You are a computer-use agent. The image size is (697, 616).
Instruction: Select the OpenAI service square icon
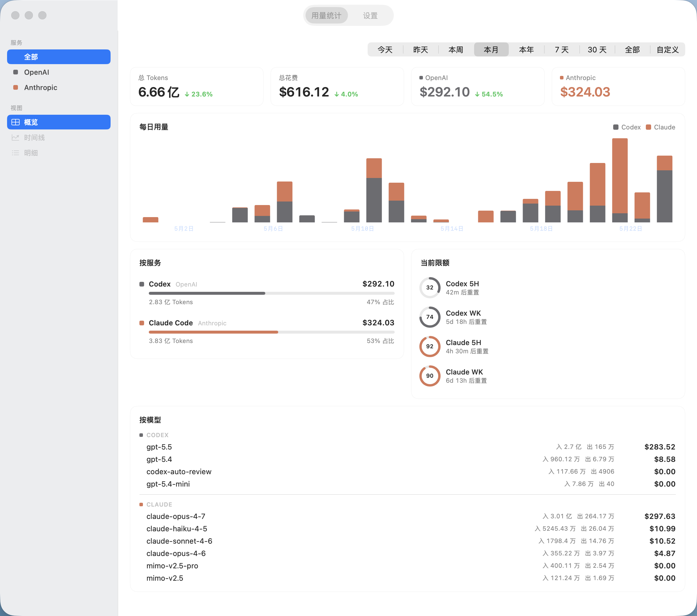click(x=15, y=72)
